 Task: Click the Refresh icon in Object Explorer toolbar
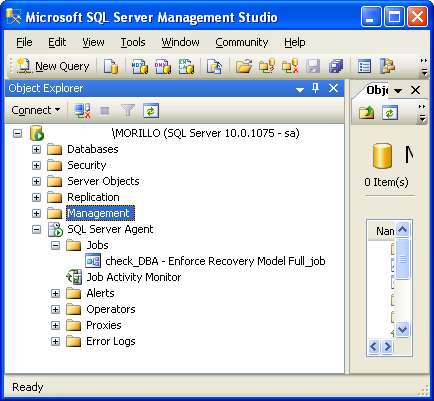point(151,110)
